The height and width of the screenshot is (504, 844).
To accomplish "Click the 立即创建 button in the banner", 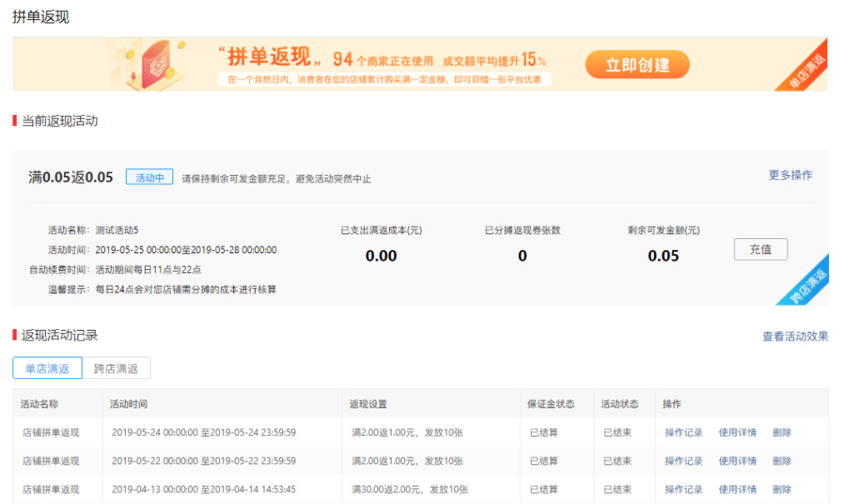I will 637,63.
